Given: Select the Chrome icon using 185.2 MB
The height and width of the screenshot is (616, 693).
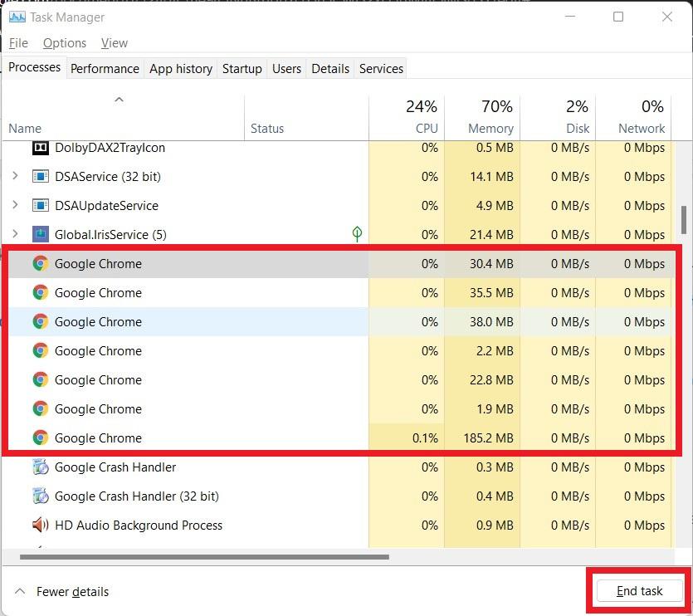Looking at the screenshot, I should pos(40,438).
